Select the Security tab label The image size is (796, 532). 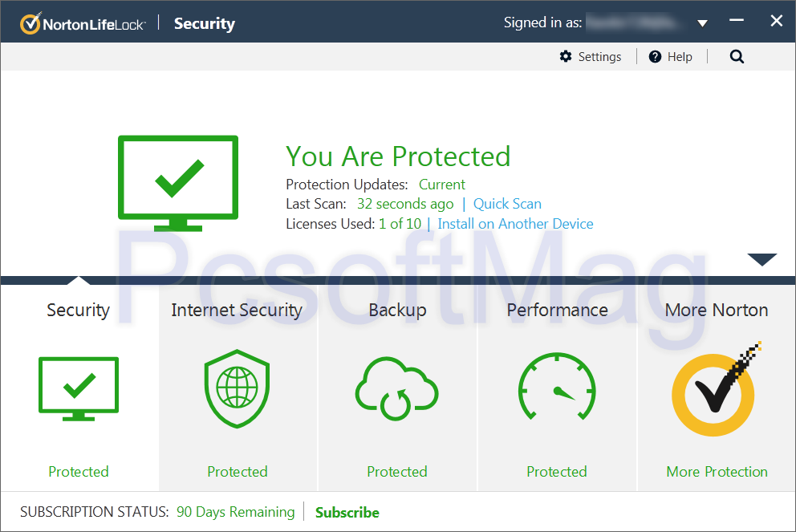tap(78, 311)
